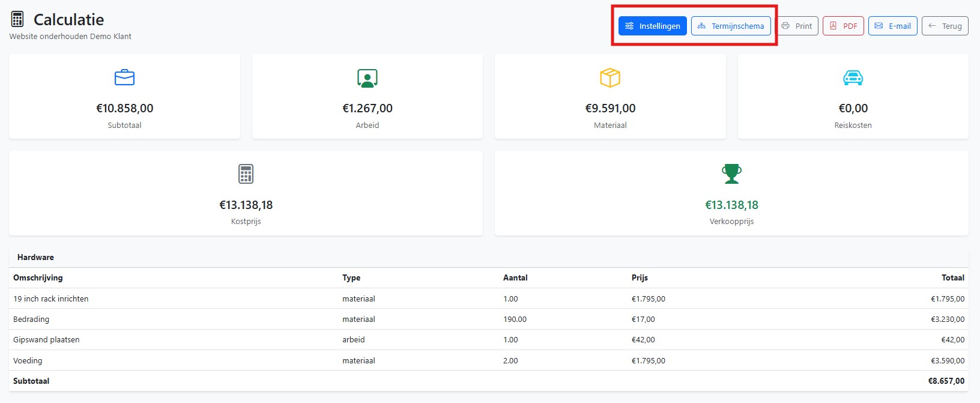The height and width of the screenshot is (403, 980).
Task: Open the Termijnschema button
Action: [731, 26]
